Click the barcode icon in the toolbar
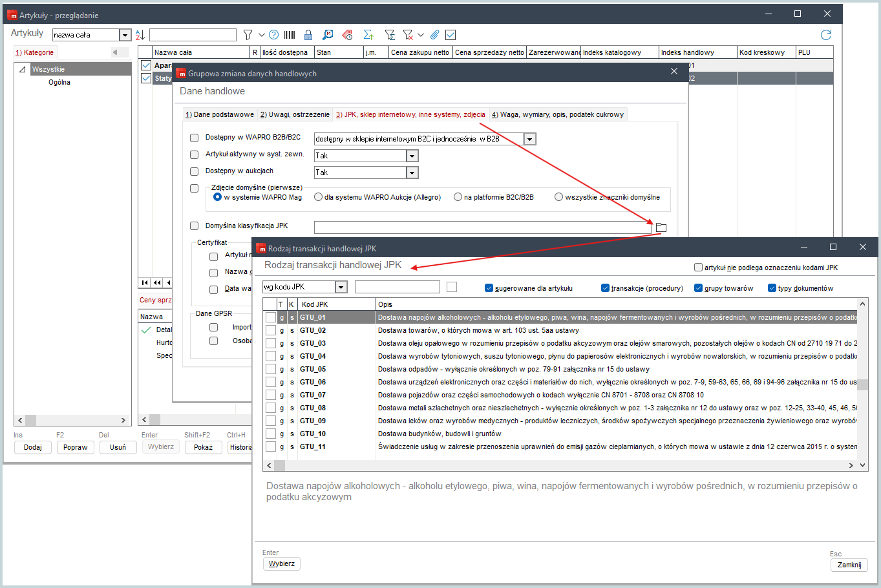Viewport: 881px width, 588px height. [x=290, y=35]
